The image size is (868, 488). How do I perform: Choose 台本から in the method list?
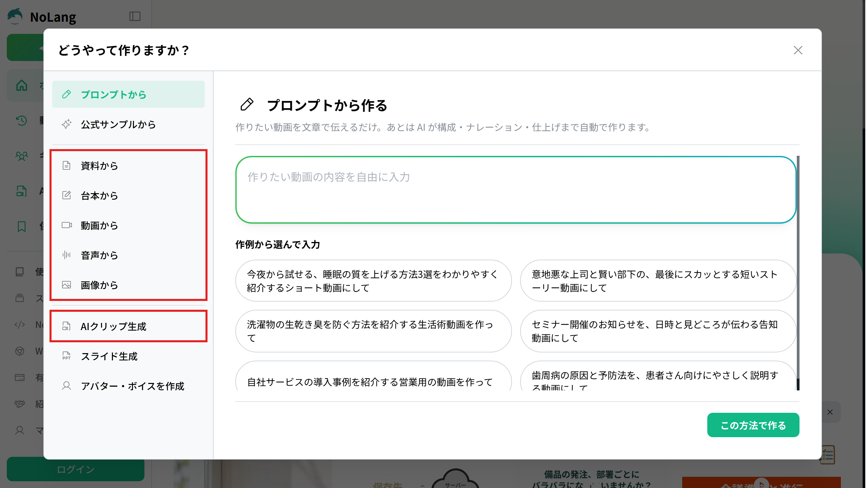tap(128, 196)
